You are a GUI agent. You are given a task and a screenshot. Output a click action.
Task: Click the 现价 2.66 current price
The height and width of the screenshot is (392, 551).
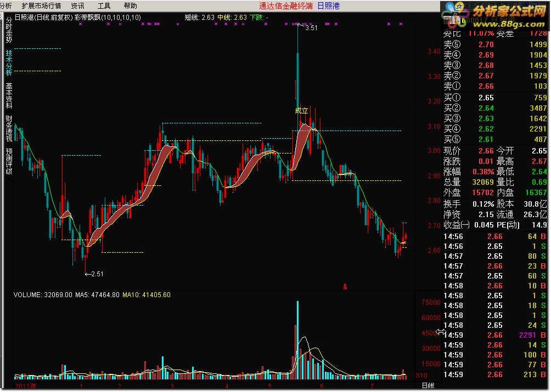(x=486, y=151)
